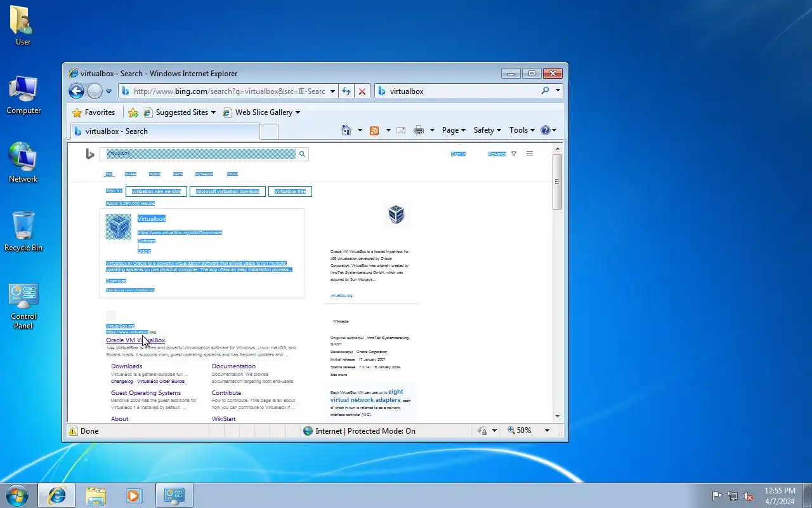Open the Safety menu
The image size is (812, 508).
[x=487, y=130]
